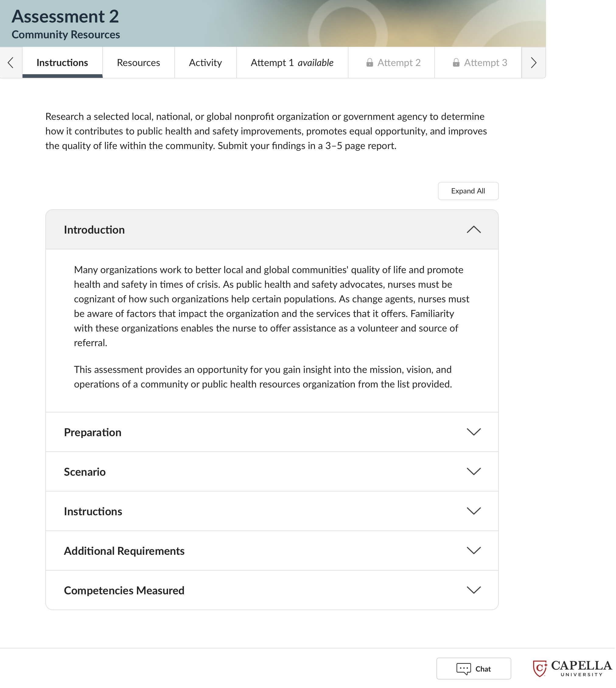The height and width of the screenshot is (688, 616).
Task: Click the Expand All button
Action: (x=468, y=191)
